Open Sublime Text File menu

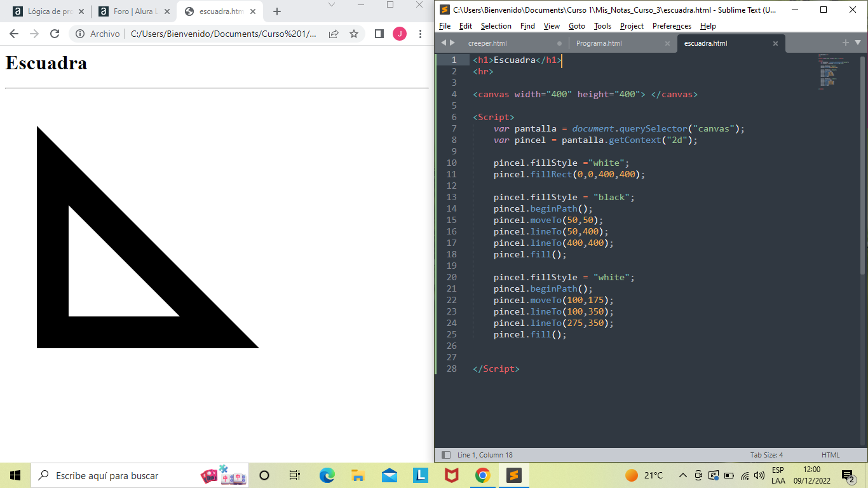445,26
